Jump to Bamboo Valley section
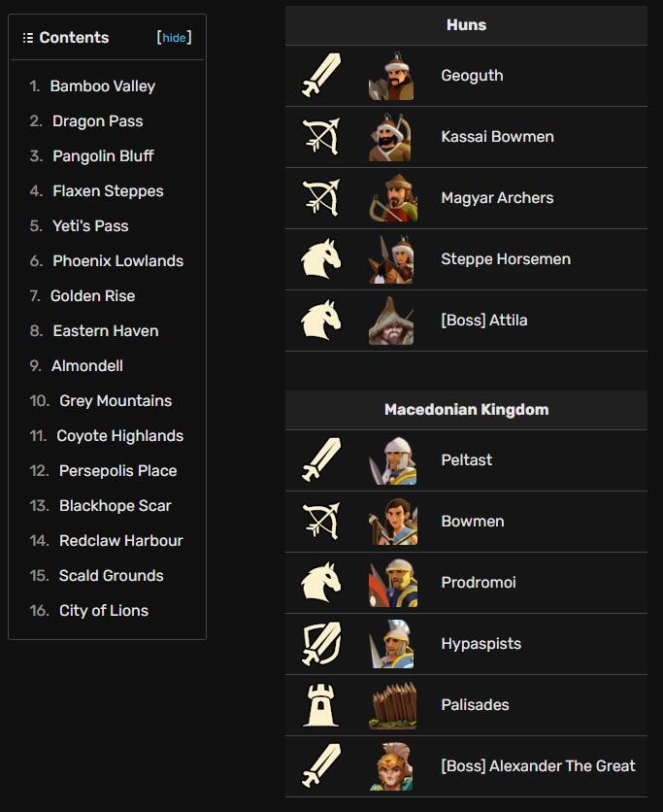The image size is (663, 812). coord(102,86)
